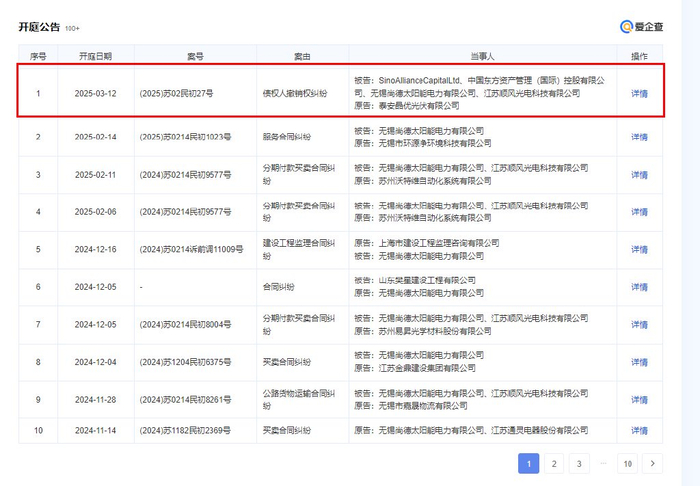The height and width of the screenshot is (486, 700).
Task: Click the date 2025-02-11
Action: coord(95,175)
